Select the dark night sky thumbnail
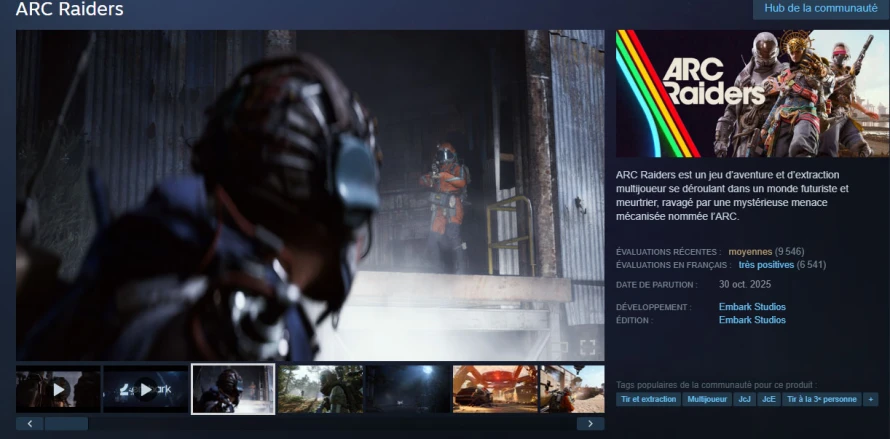Screen dimensions: 890x439 [408, 389]
